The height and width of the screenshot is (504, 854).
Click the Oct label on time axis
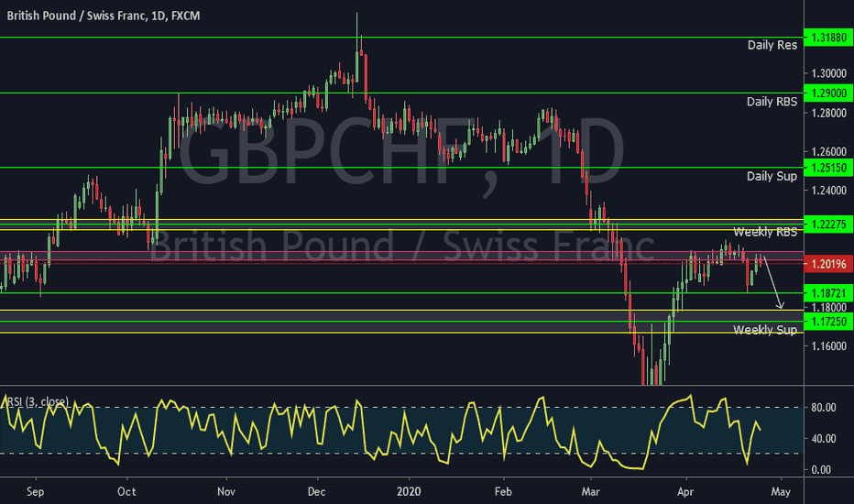coord(126,491)
